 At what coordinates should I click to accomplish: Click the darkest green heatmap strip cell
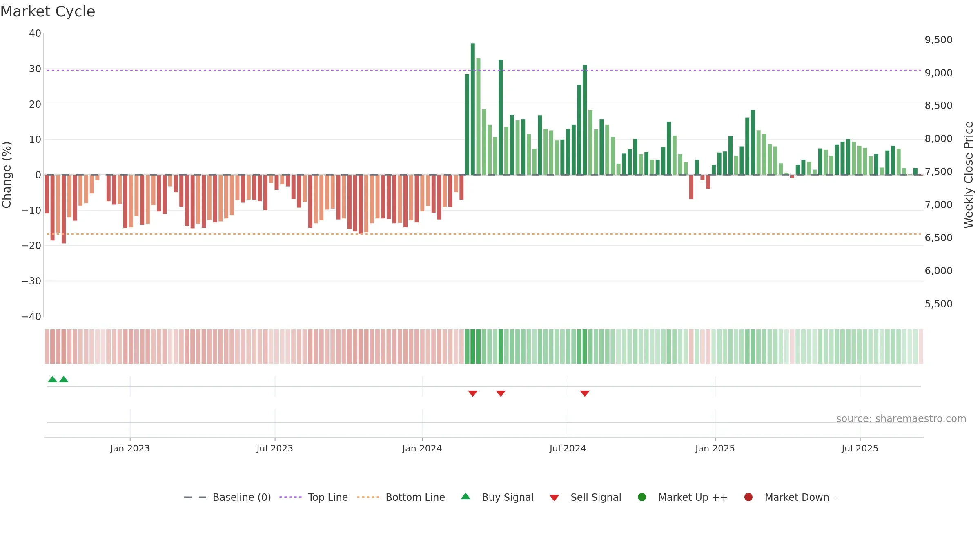pyautogui.click(x=473, y=347)
